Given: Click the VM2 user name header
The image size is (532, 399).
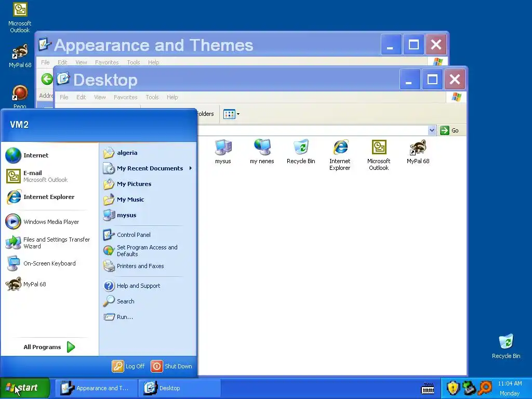Looking at the screenshot, I should [x=19, y=125].
